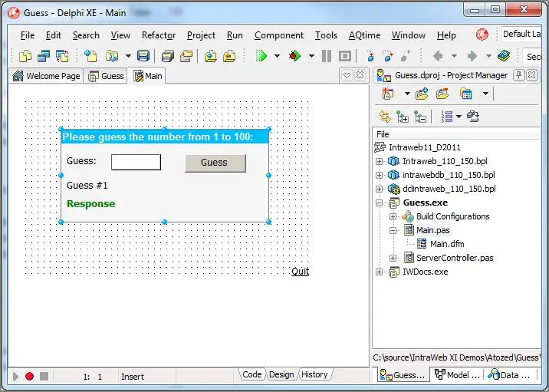
Task: Open the AQtime menu
Action: [364, 35]
